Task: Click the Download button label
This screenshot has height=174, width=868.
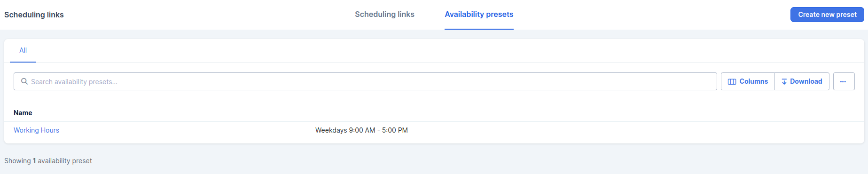Action: pyautogui.click(x=806, y=81)
